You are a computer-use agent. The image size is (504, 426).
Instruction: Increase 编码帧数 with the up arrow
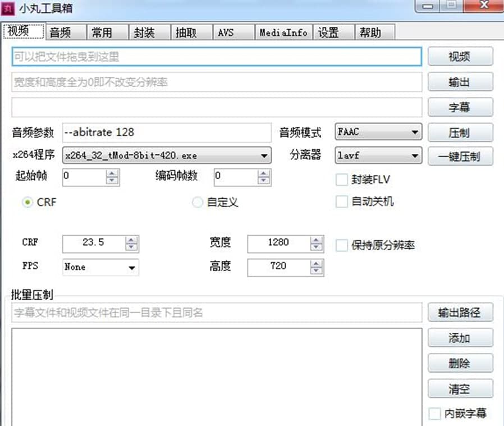tap(264, 173)
